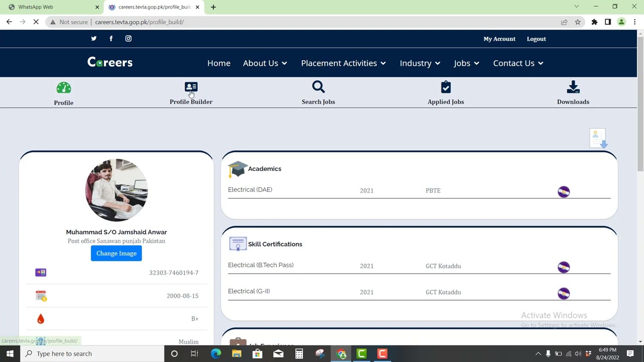644x362 pixels.
Task: Open the Applied Jobs link text
Action: pos(446,102)
